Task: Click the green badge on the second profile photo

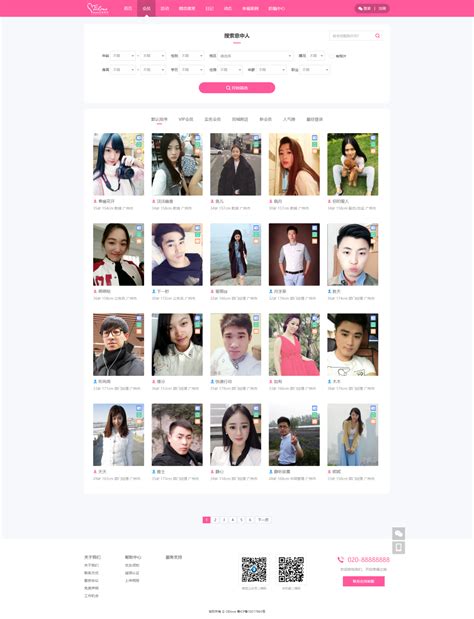Action: [x=197, y=144]
